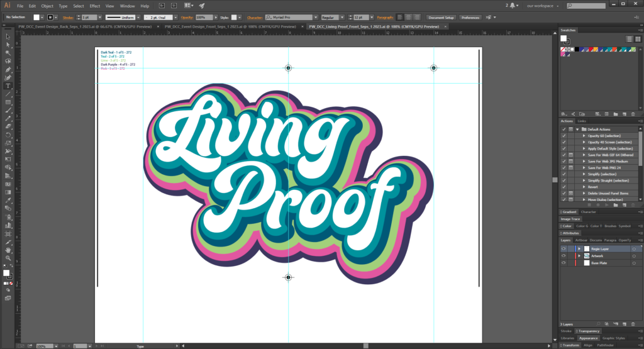Delete selected layer with trash icon
Viewport: 644px width, 349px height.
633,324
